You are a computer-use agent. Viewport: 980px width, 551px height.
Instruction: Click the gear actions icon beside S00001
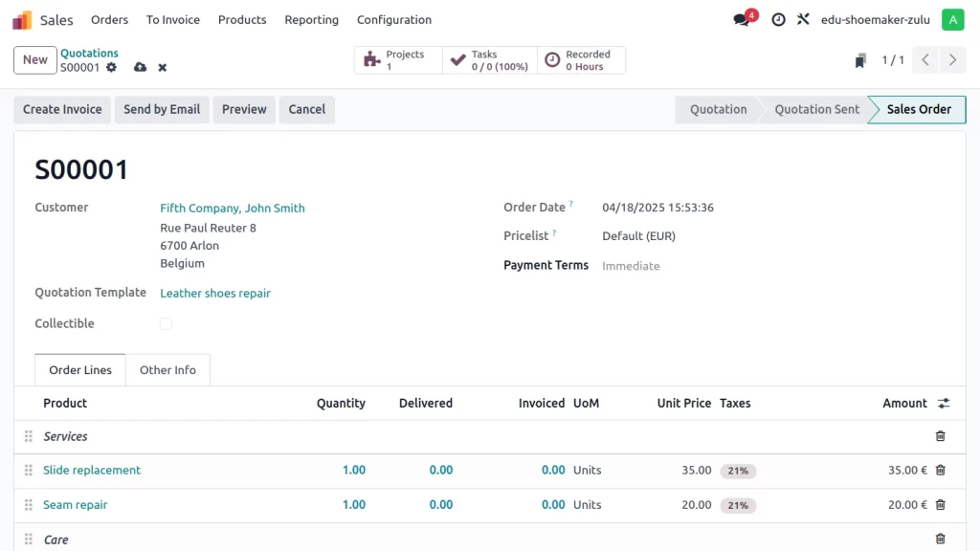(x=112, y=68)
